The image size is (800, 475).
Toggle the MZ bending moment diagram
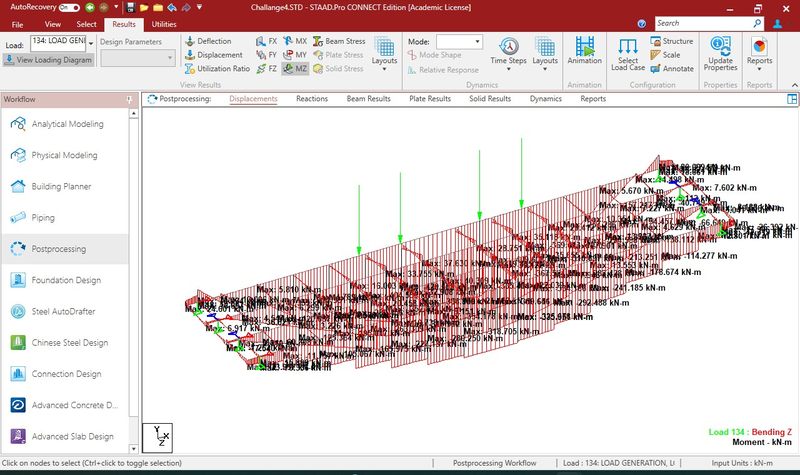click(x=294, y=69)
